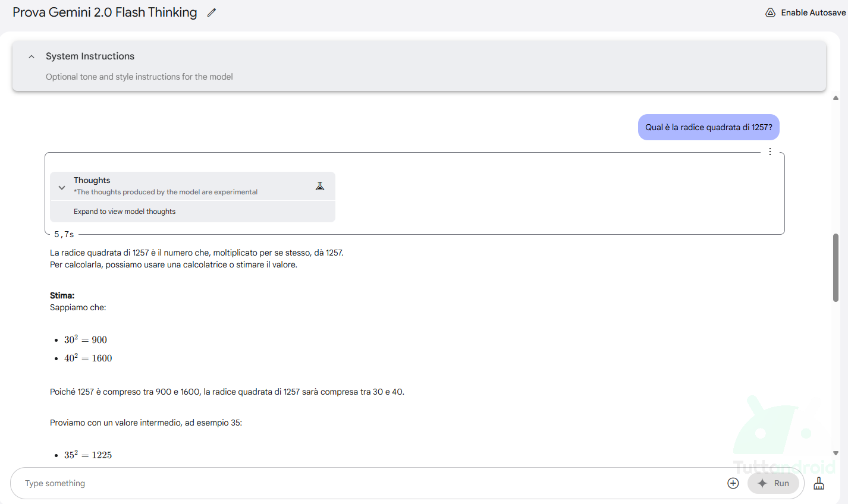Click the vertical scrollbar thumb

pos(836,267)
